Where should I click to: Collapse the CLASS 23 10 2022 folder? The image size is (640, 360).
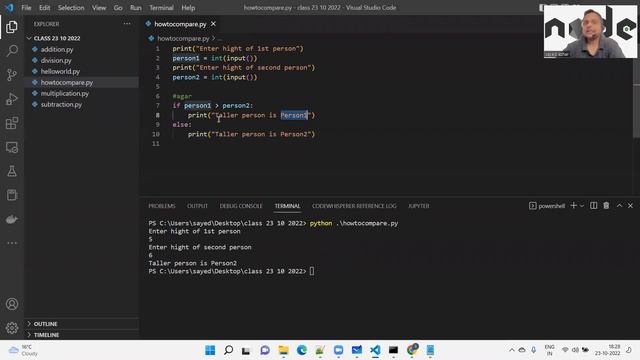(82, 38)
